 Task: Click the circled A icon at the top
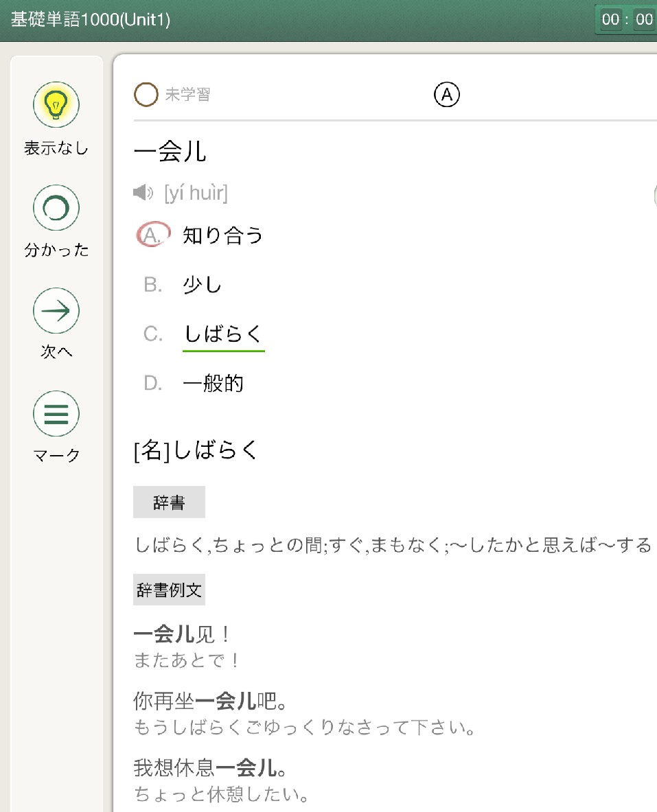coord(447,95)
